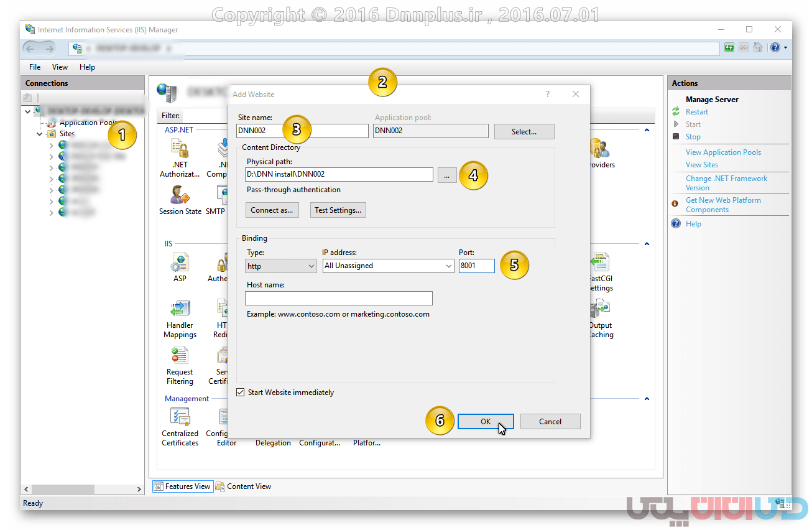Open the ASP feature icon
Screen dimensions: 812x530
pos(180,263)
